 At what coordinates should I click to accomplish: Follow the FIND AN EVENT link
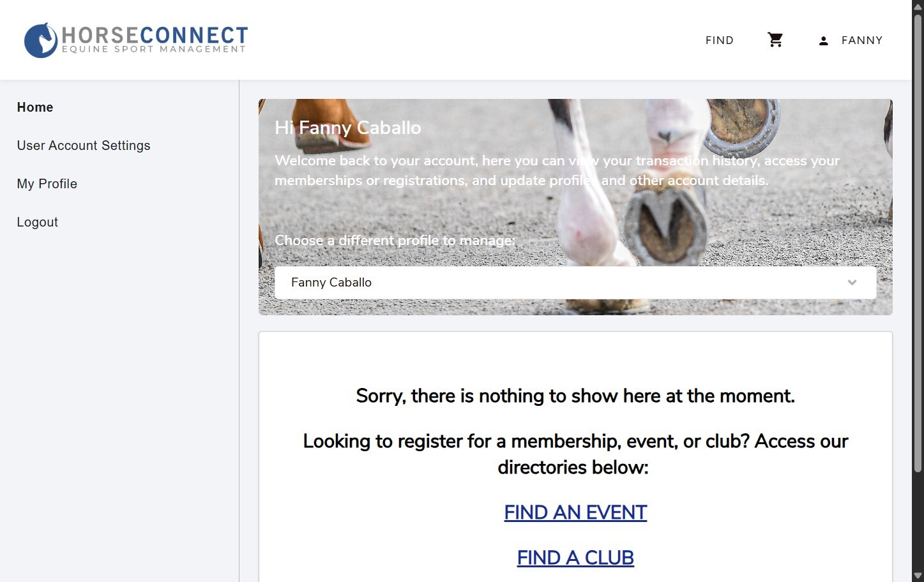(x=575, y=512)
